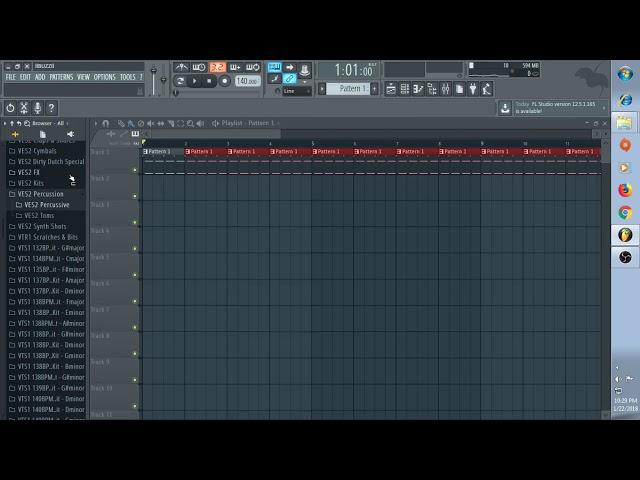Viewport: 640px width, 480px height.
Task: Toggle the Playlist magnet snap icon
Action: pos(106,123)
